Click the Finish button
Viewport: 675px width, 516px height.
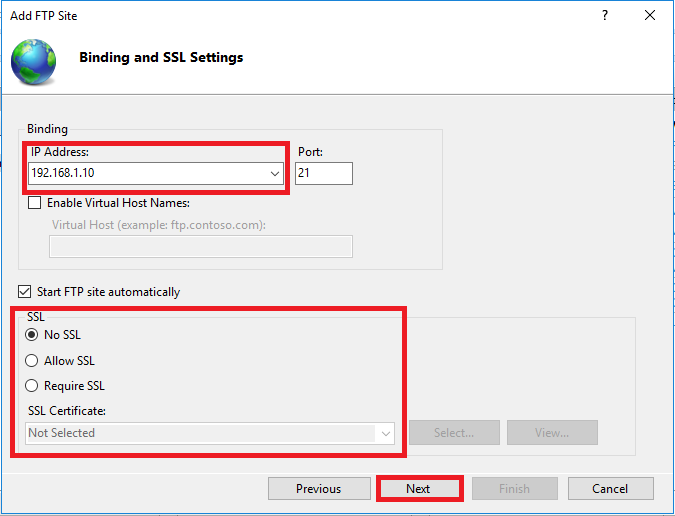pyautogui.click(x=515, y=488)
